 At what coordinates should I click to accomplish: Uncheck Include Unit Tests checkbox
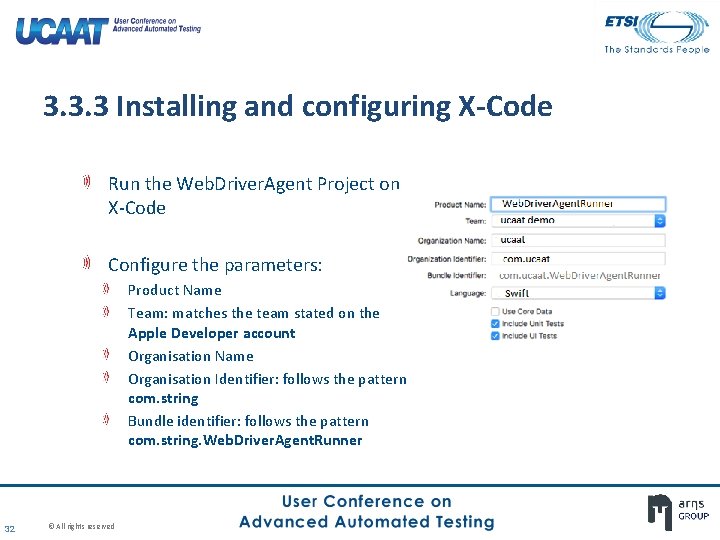[495, 324]
